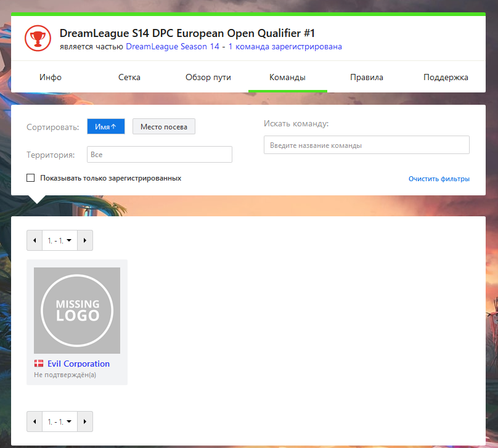Click the Очистить фильтры link
Image resolution: width=498 pixels, height=448 pixels.
(x=439, y=179)
